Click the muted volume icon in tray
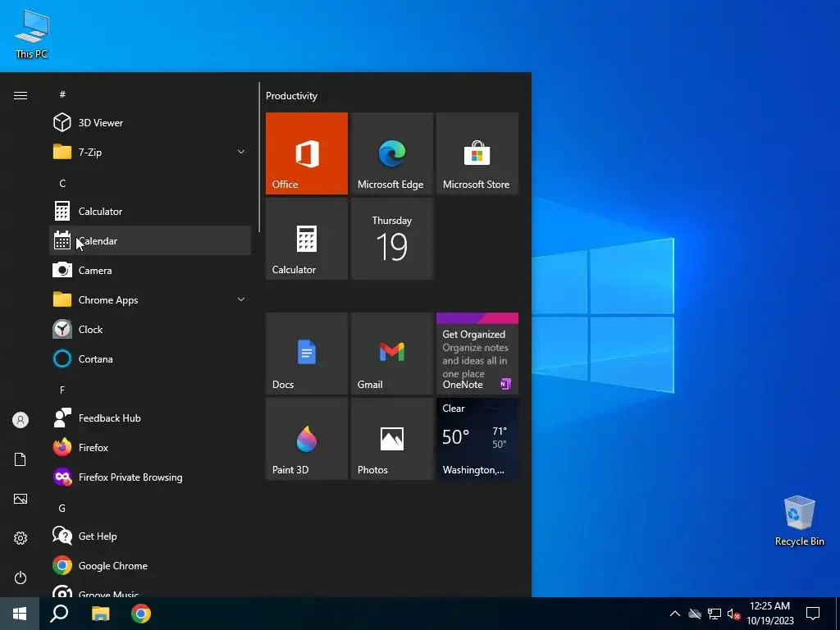This screenshot has height=630, width=840. [733, 614]
